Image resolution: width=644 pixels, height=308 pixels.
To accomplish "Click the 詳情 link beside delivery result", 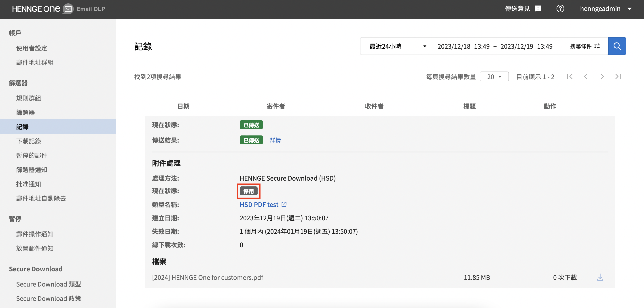I will (x=275, y=140).
